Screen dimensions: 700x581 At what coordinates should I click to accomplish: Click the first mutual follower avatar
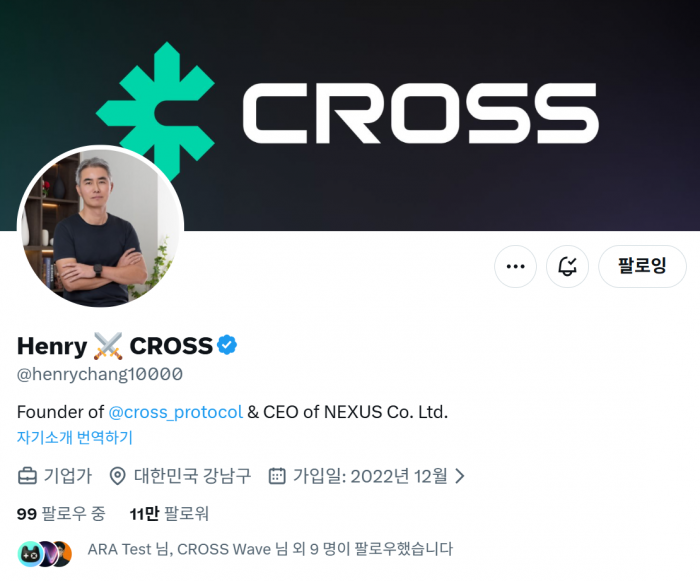[29, 554]
